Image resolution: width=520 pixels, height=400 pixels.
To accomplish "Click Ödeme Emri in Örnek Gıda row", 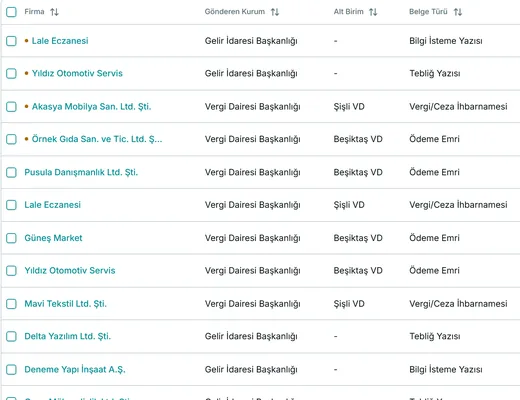I will coord(434,139).
